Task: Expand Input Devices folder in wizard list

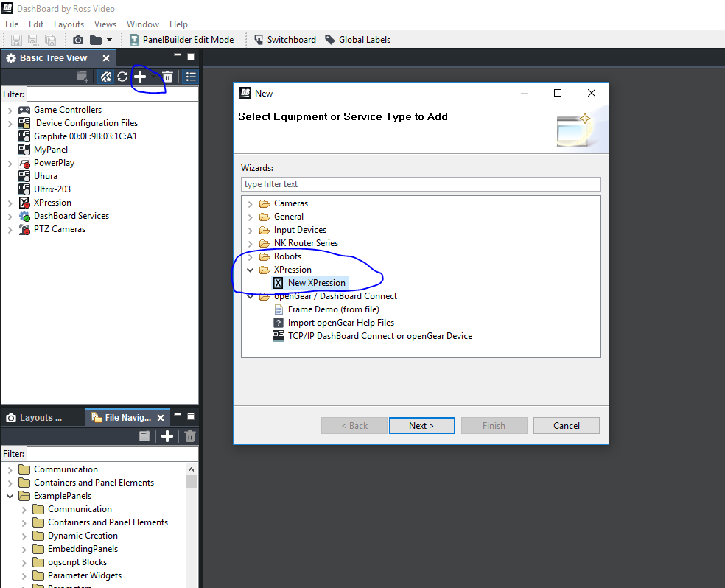Action: click(251, 230)
